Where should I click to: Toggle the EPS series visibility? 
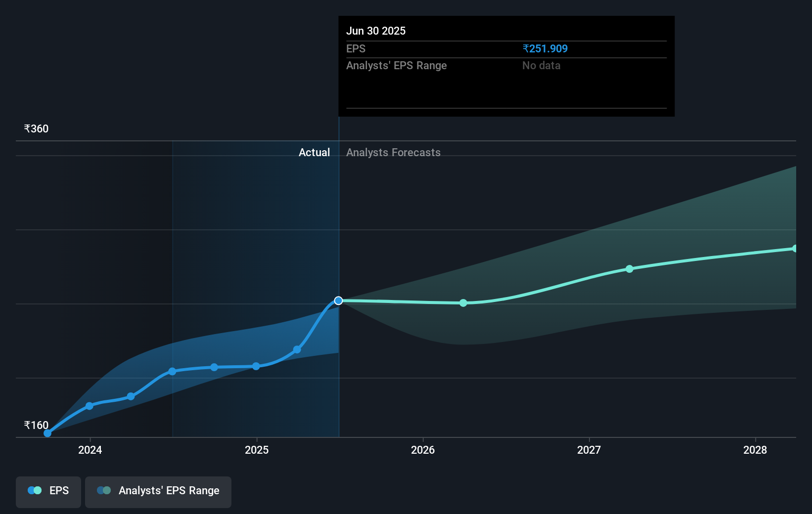[x=48, y=492]
